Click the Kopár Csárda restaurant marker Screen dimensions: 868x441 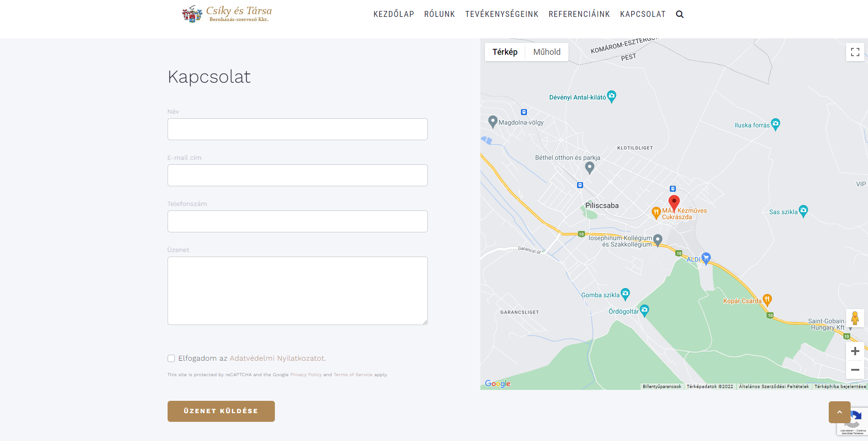767,299
